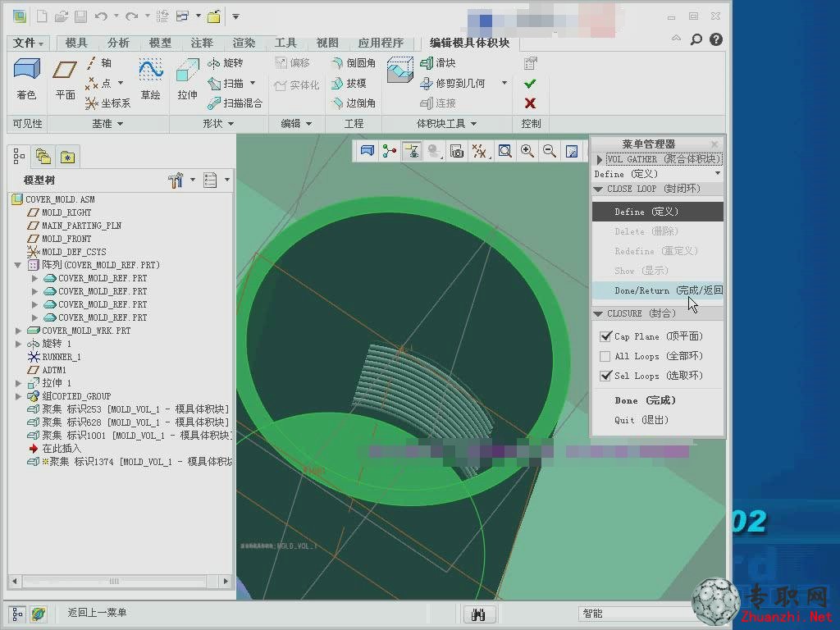This screenshot has height=630, width=840.
Task: Expand the 旋转 1 tree node
Action: pos(18,344)
